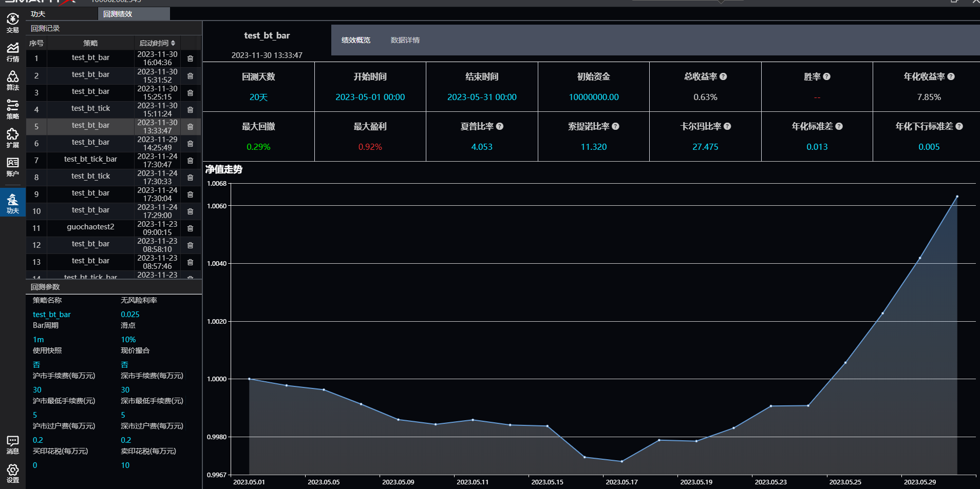Sort records by 启动时间 column arrow

pyautogui.click(x=173, y=43)
